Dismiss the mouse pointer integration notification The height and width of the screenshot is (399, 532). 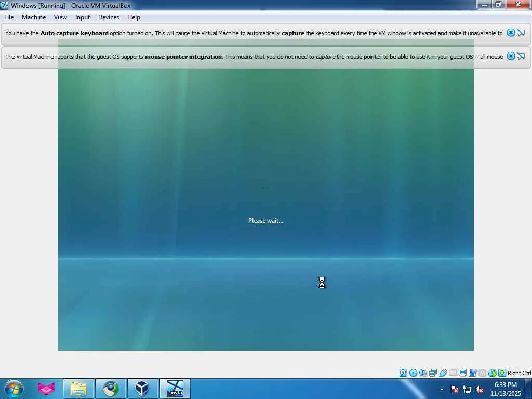(511, 56)
